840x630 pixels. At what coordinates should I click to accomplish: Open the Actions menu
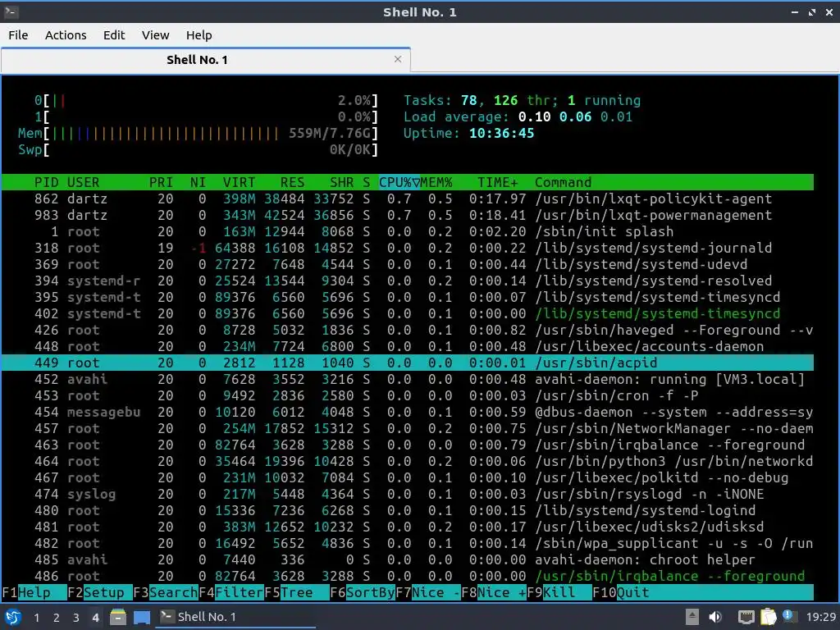click(x=66, y=34)
